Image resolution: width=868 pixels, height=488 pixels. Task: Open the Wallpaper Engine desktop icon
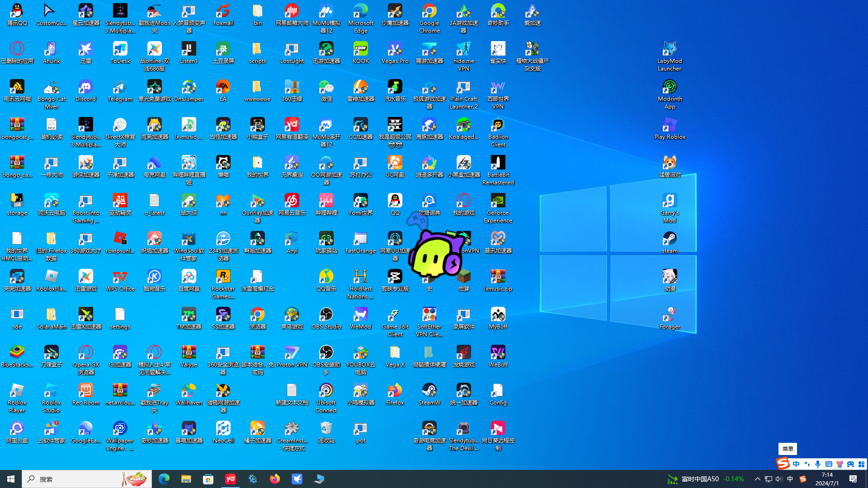(x=120, y=436)
